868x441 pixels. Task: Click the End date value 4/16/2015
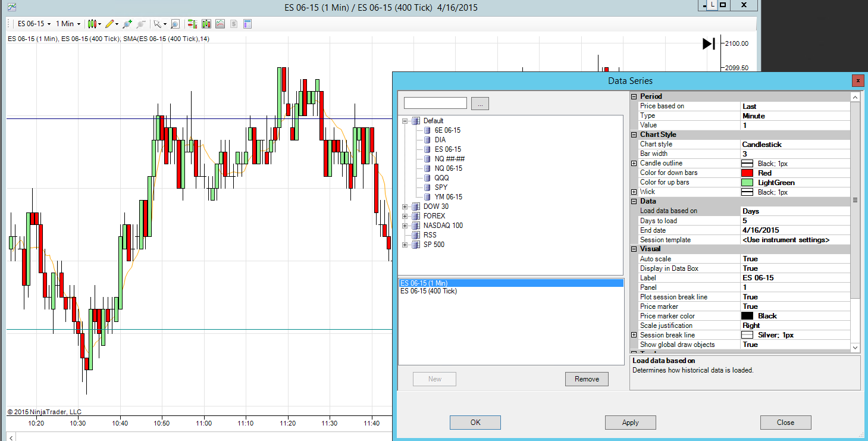(x=795, y=230)
